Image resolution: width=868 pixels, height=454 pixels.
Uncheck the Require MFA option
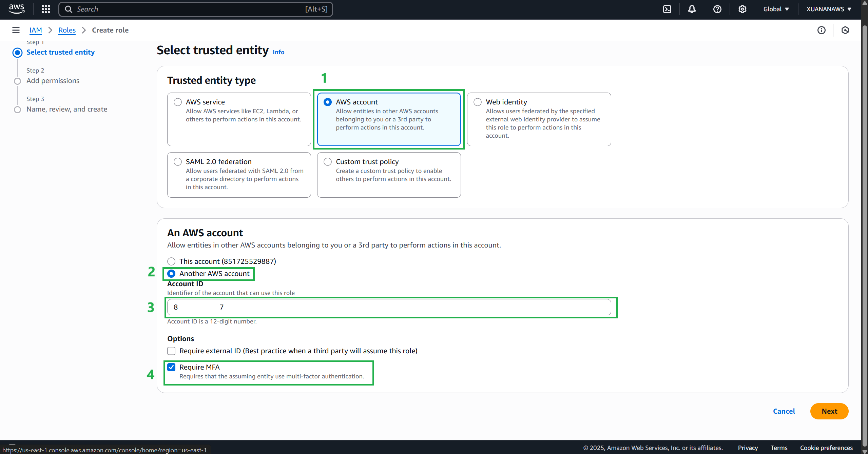coord(171,367)
